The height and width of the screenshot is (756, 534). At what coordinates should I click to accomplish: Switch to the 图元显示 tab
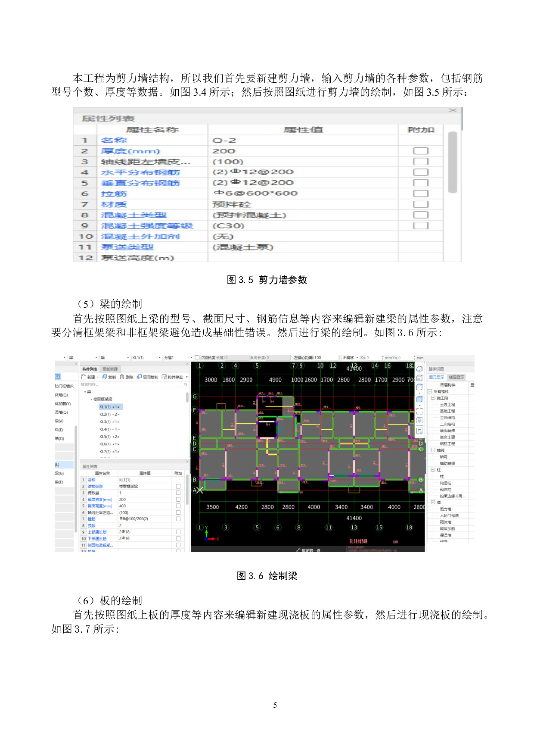436,377
